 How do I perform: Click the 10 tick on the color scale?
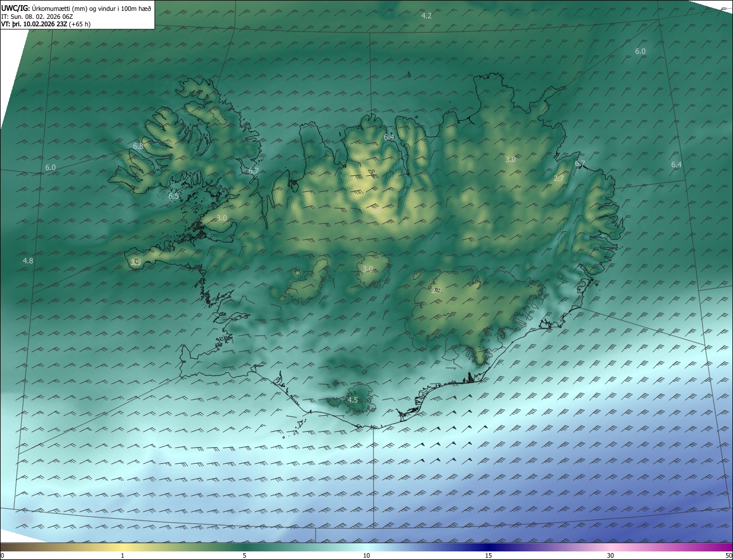(366, 555)
